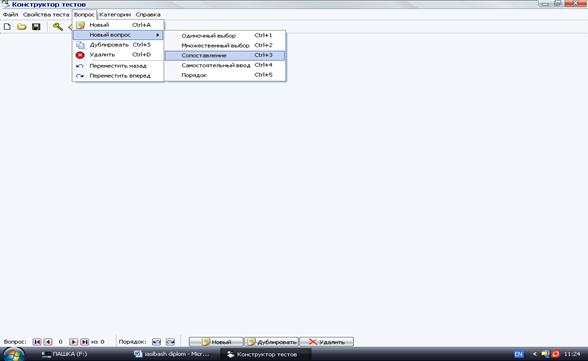Go to next question arrow
The width and height of the screenshot is (588, 361).
(x=74, y=342)
